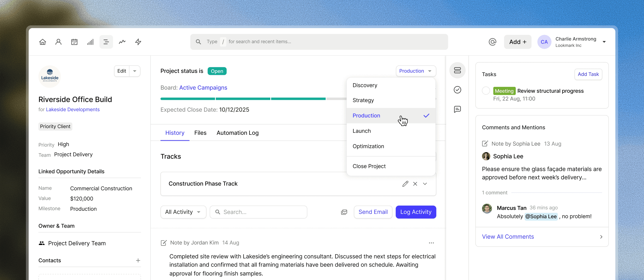
Task: Click the @ mentions icon near Add button
Action: pos(492,42)
